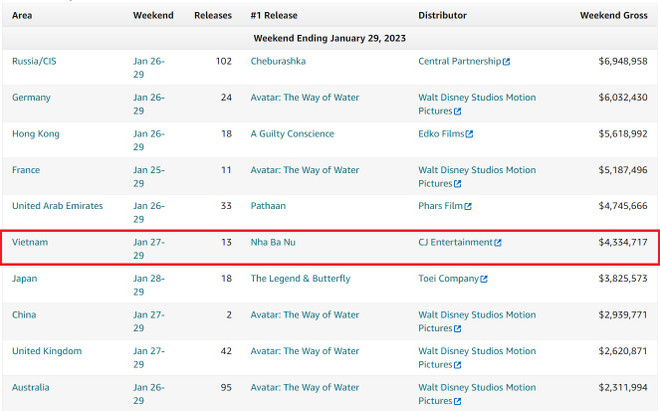
Task: Open the Russia/CIS area link
Action: (33, 61)
